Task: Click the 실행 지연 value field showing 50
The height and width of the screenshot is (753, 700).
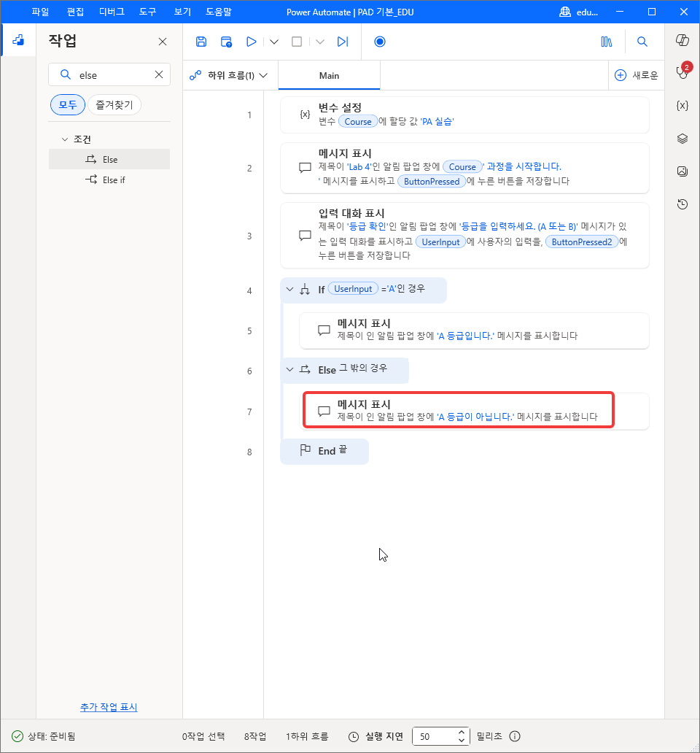Action: [x=434, y=736]
